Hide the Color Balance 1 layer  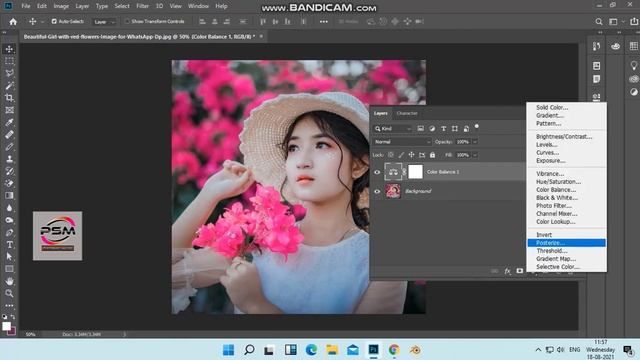(x=377, y=172)
